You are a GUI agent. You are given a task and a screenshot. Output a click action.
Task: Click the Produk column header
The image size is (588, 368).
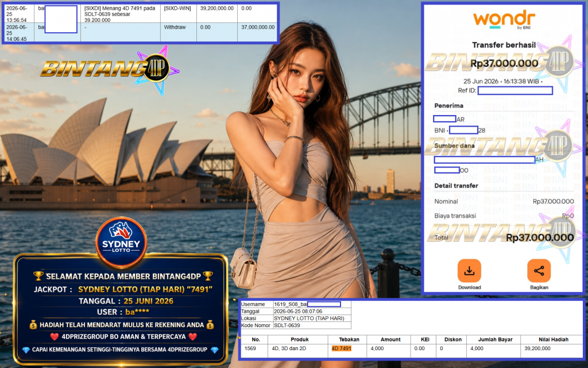[x=300, y=339]
